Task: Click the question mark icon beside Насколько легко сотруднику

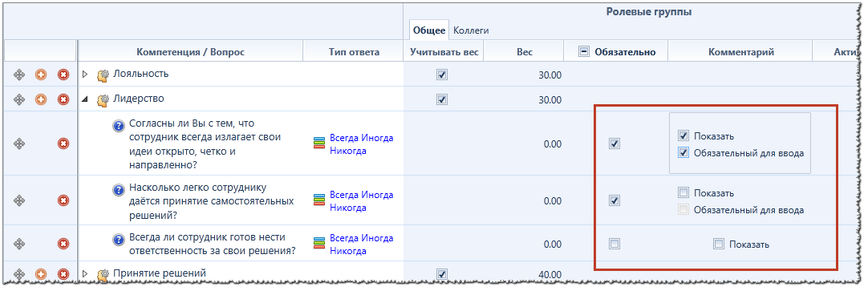Action: tap(118, 190)
